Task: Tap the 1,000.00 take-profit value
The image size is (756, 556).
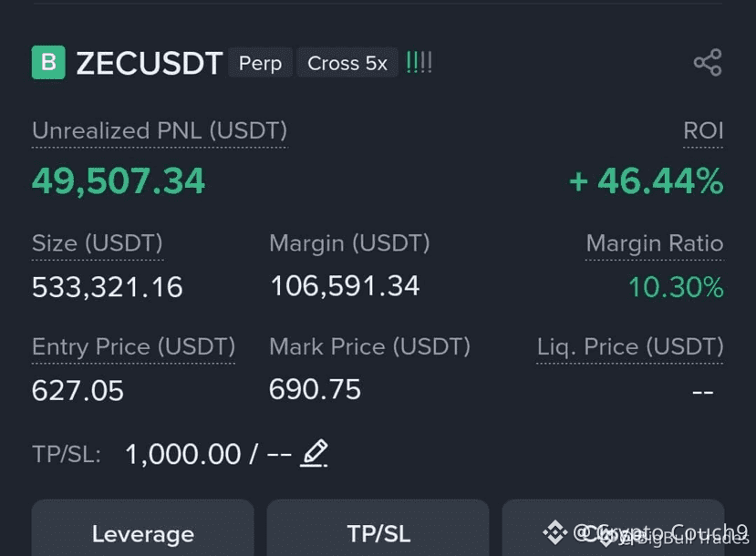Action: click(x=182, y=454)
